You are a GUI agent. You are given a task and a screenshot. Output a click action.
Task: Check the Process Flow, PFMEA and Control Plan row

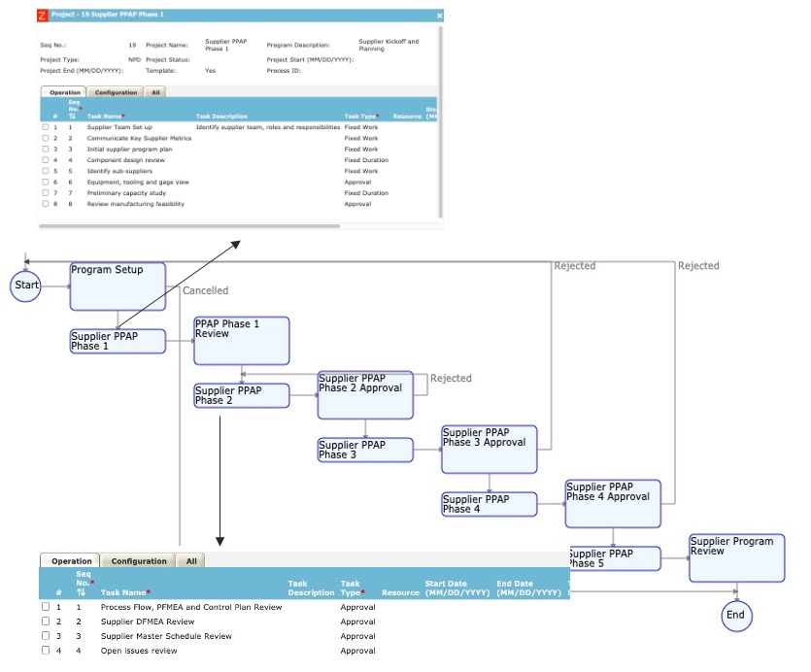click(45, 606)
